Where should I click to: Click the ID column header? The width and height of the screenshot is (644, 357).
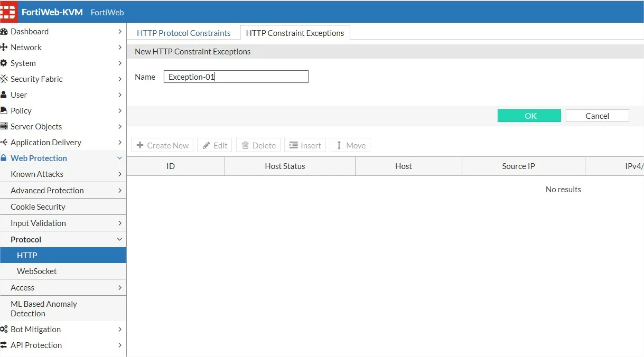pyautogui.click(x=176, y=166)
